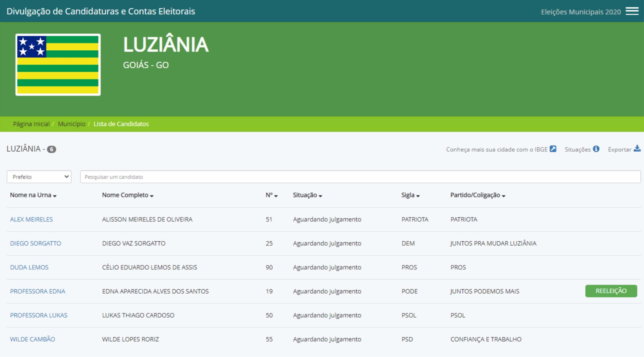Click the PODE party sigla
644x357 pixels.
pyautogui.click(x=409, y=291)
